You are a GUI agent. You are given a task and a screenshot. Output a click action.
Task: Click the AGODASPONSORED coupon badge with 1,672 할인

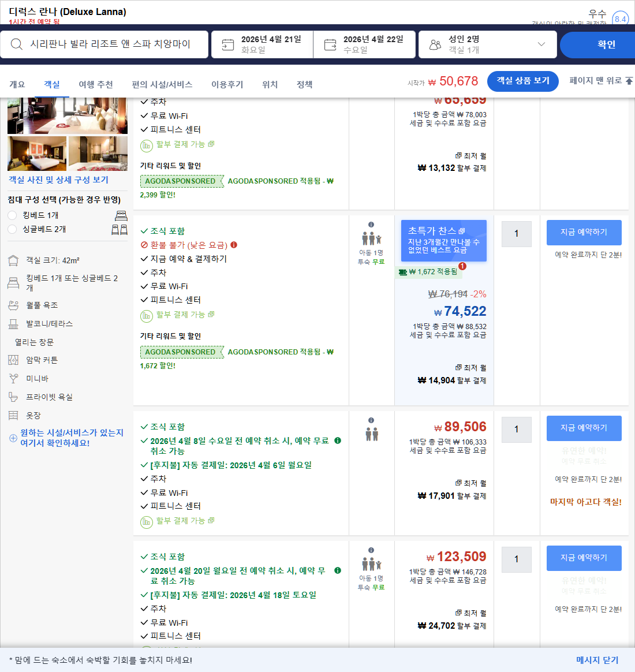click(x=182, y=352)
